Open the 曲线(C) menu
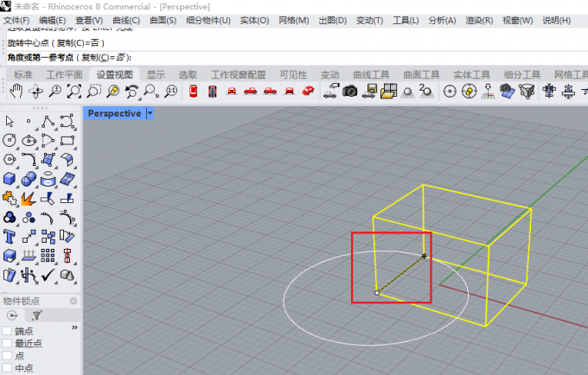588x375 pixels. coord(126,21)
